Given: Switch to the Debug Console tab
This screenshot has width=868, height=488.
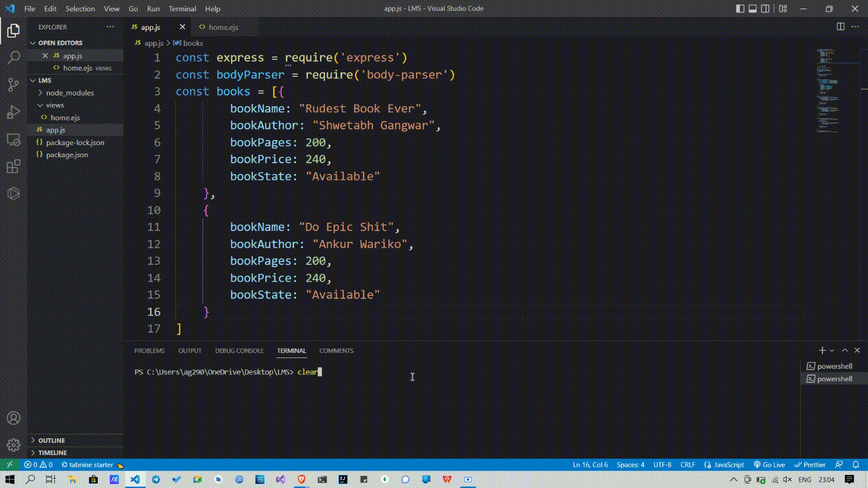Looking at the screenshot, I should coord(239,351).
